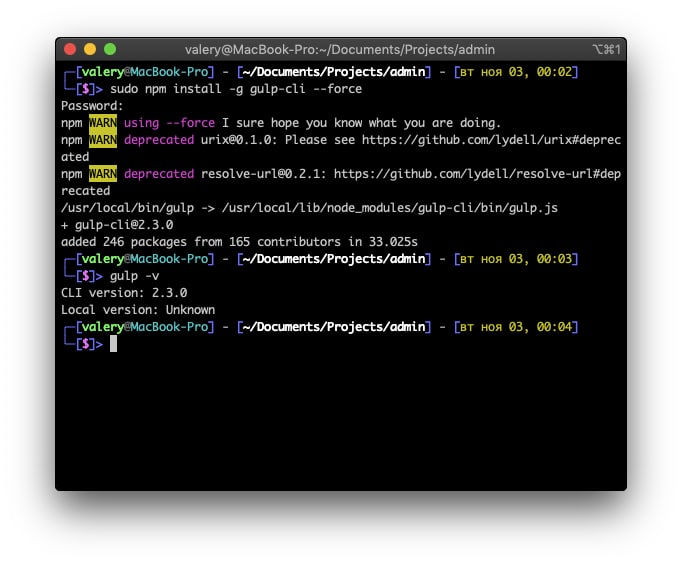The image size is (682, 564).
Task: Open the github.com/lydell/resolve-url link
Action: [477, 174]
